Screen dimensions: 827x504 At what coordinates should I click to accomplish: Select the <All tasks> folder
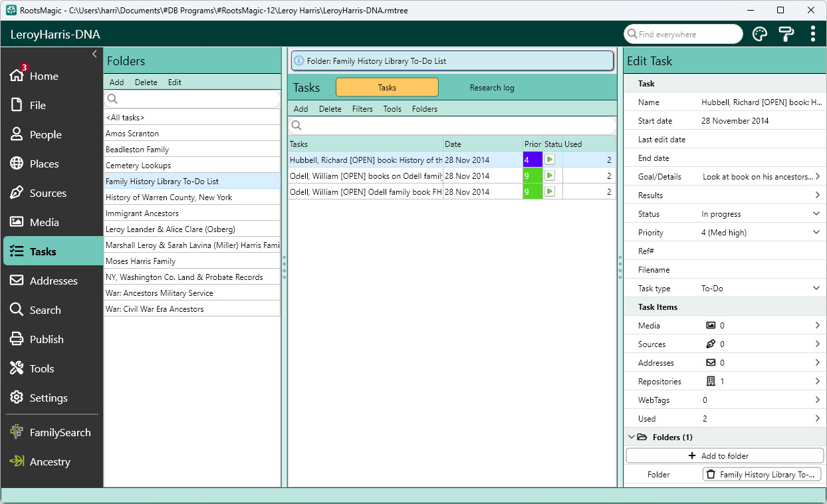coord(192,118)
